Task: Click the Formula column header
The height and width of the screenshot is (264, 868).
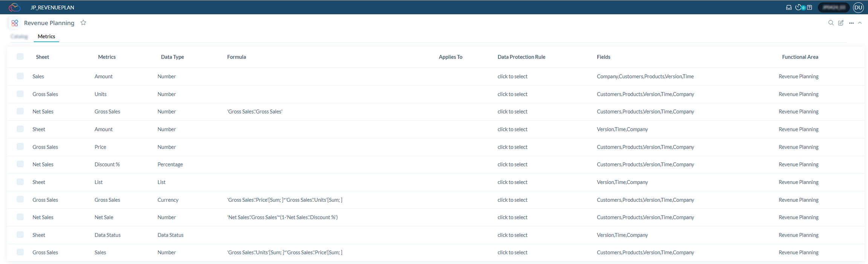Action: point(237,57)
